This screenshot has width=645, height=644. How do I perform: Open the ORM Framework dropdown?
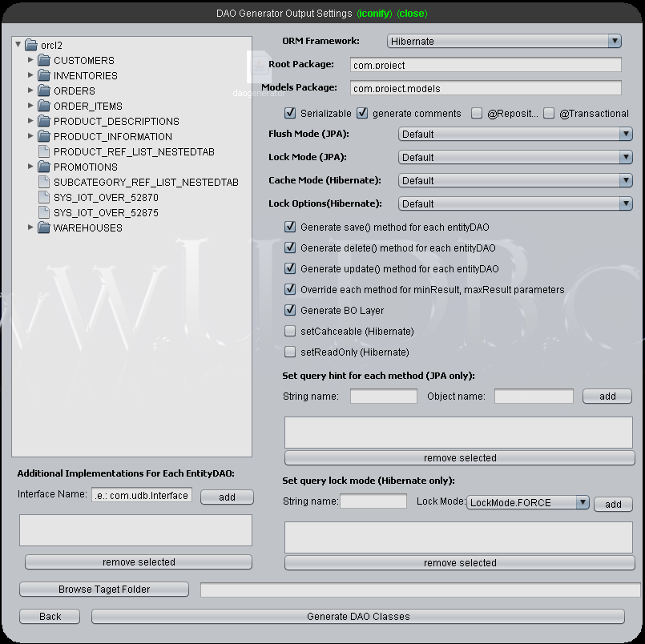504,41
